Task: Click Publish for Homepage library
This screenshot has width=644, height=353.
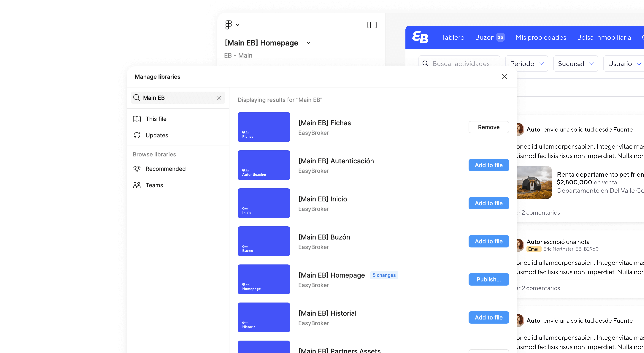Action: [488, 279]
